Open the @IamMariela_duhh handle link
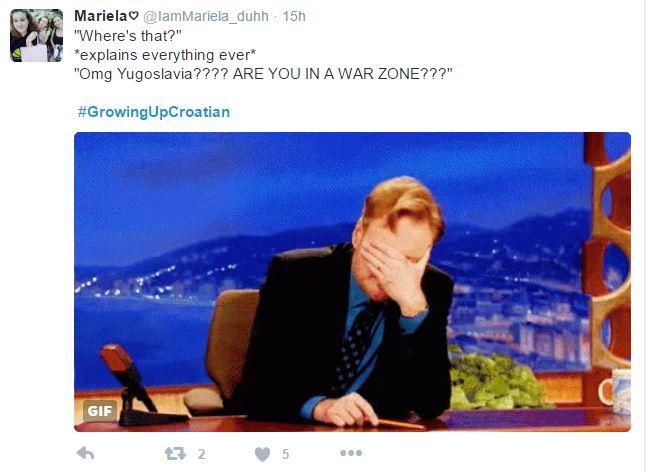Image resolution: width=646 pixels, height=472 pixels. click(206, 16)
